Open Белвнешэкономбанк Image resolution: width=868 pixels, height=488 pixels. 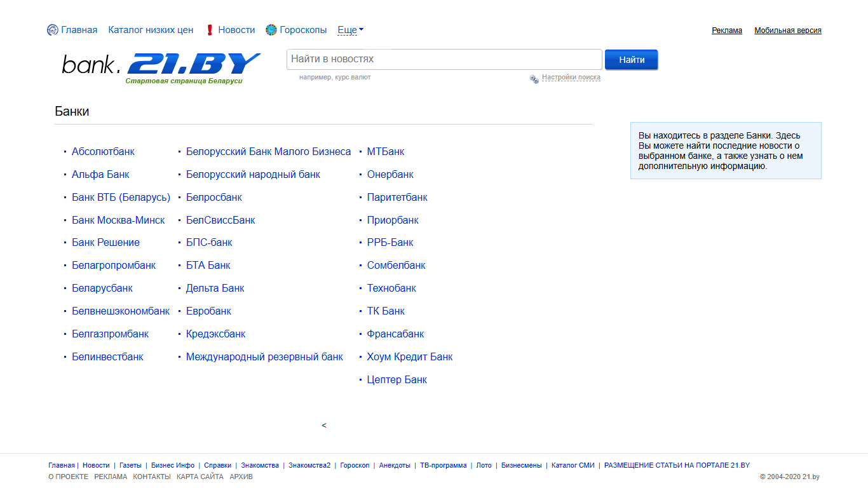pyautogui.click(x=121, y=311)
